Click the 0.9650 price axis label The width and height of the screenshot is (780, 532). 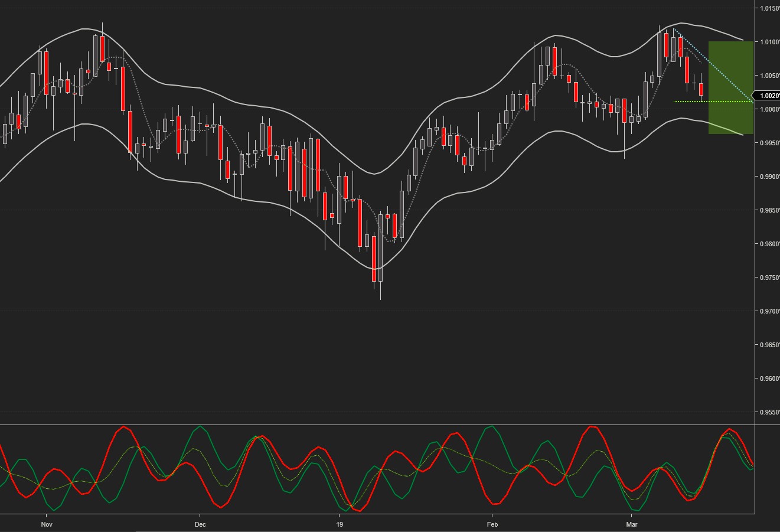[770, 345]
